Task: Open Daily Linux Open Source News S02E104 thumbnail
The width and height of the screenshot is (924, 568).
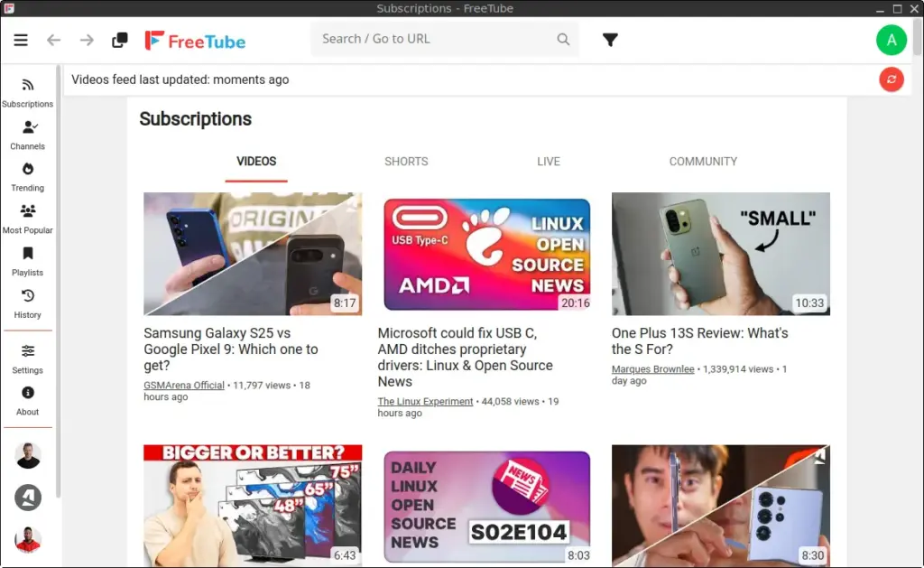Action: click(486, 507)
